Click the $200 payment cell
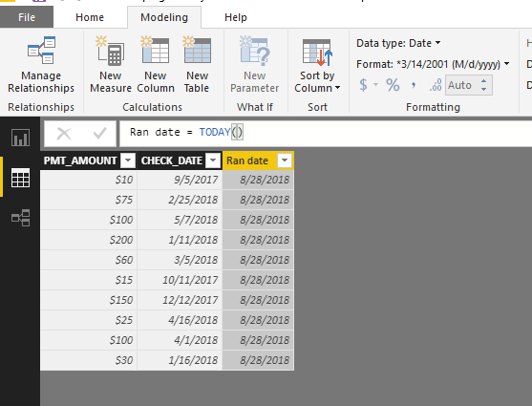Screen dimensions: 532x406 [89, 240]
